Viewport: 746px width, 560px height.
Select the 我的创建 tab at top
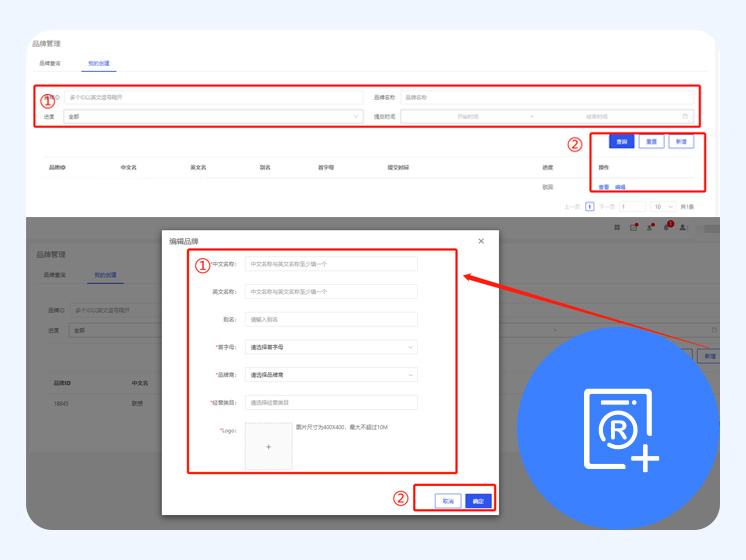click(99, 63)
